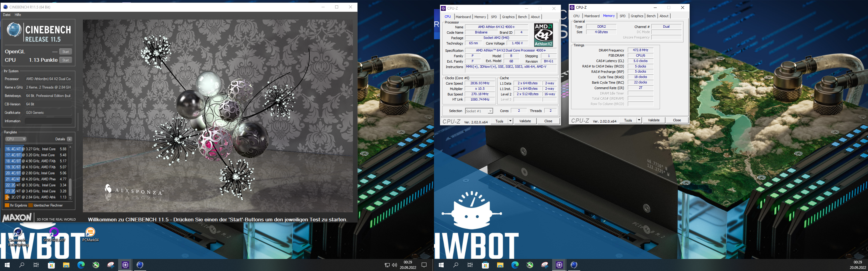Click the scroll-up arrow of the ranking list
Image resolution: width=868 pixels, height=271 pixels.
click(x=70, y=147)
